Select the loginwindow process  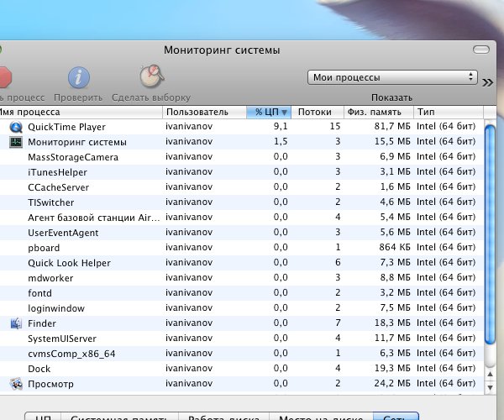tap(56, 308)
